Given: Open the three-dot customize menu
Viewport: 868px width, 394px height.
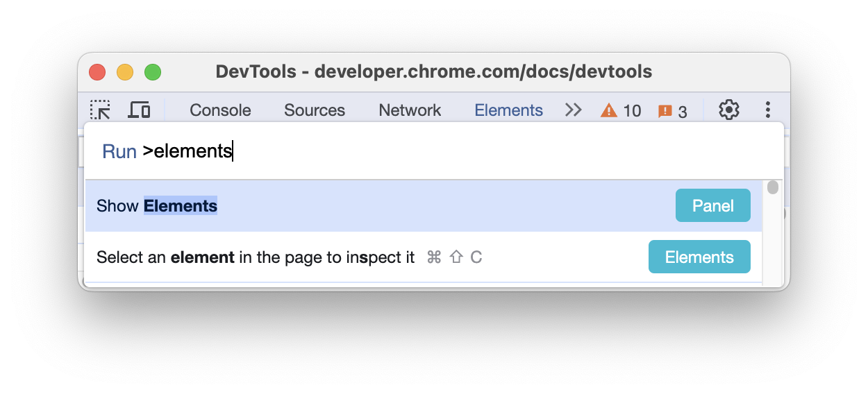Looking at the screenshot, I should (768, 110).
